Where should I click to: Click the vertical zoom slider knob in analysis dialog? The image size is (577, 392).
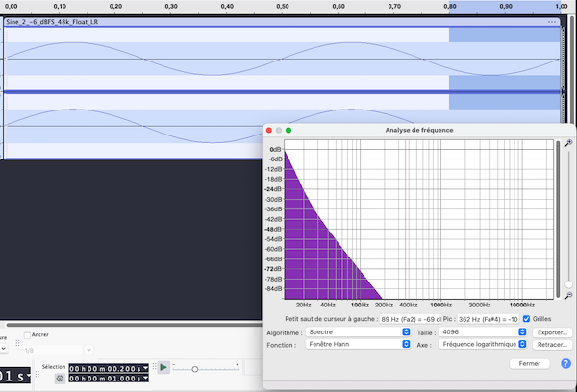(x=569, y=284)
